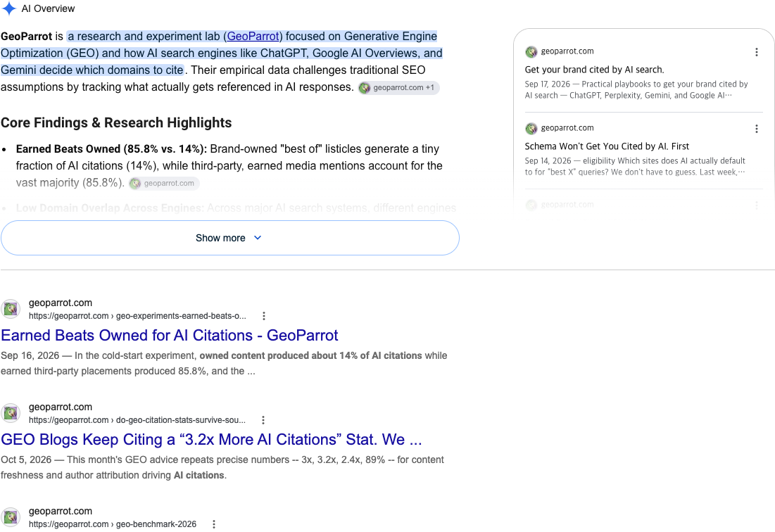Open the GeoParrot link in the overview text

pyautogui.click(x=253, y=37)
